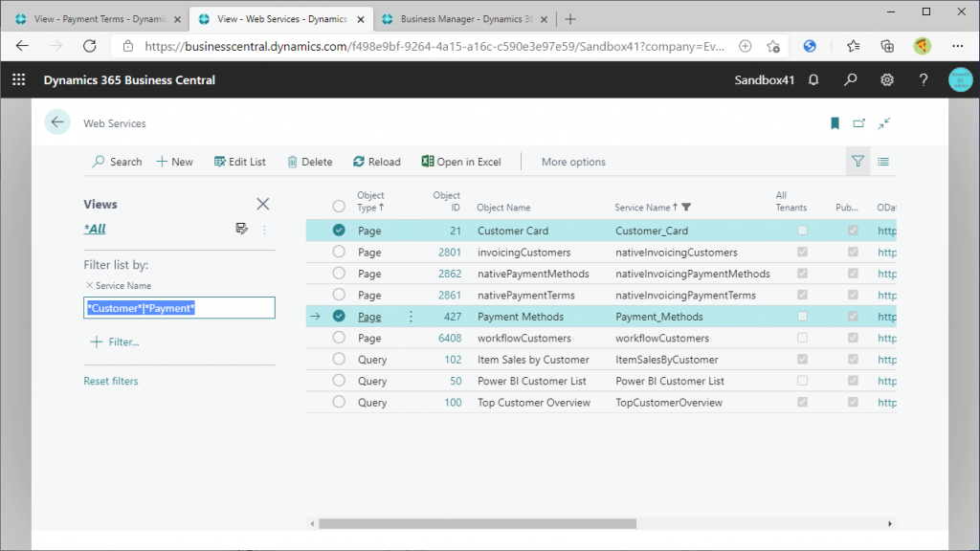The image size is (980, 551).
Task: Open the list in Excel
Action: [461, 162]
